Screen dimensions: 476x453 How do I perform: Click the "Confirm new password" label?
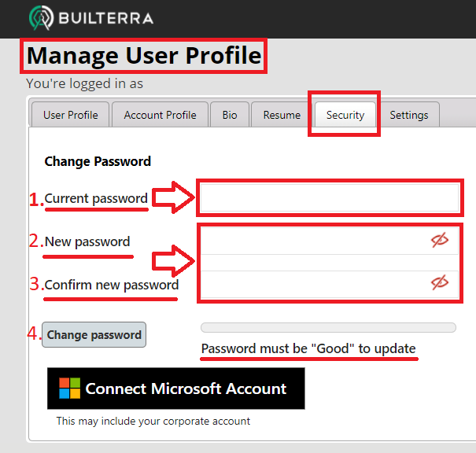(x=112, y=285)
